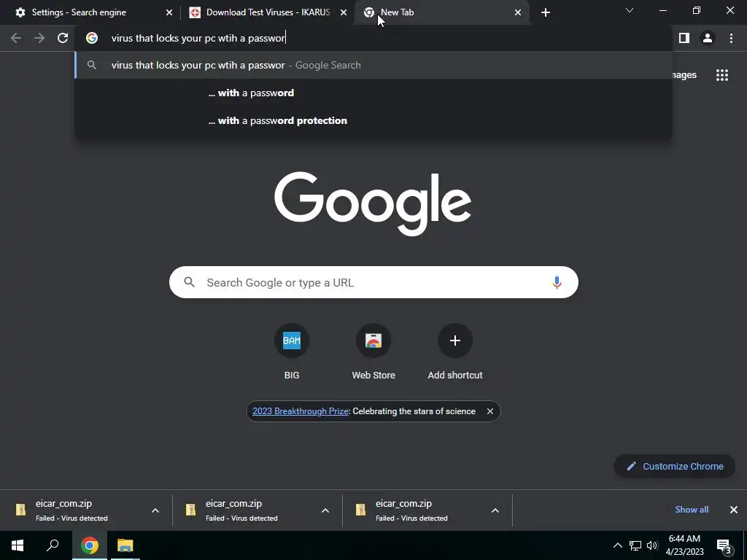This screenshot has width=747, height=560.
Task: Switch to Settings - Search engine tab
Action: click(89, 12)
